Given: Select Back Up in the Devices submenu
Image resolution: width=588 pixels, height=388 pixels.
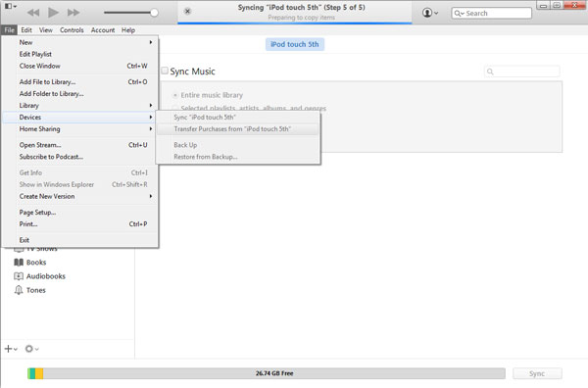Looking at the screenshot, I should pyautogui.click(x=238, y=145).
